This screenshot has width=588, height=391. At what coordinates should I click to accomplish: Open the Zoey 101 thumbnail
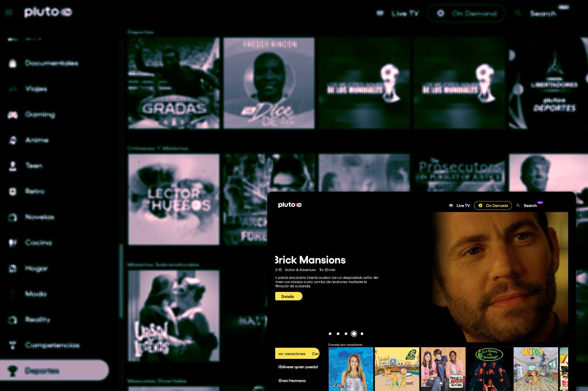click(x=351, y=369)
